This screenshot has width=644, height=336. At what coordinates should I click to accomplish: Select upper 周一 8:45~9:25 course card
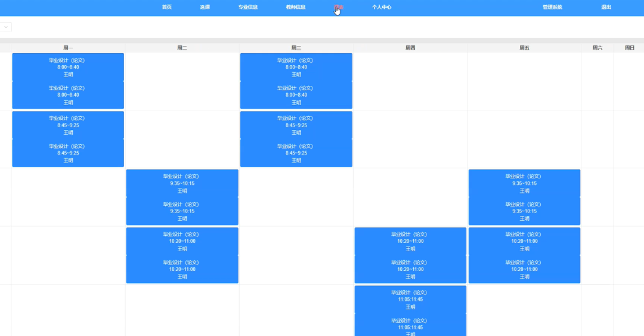point(68,125)
